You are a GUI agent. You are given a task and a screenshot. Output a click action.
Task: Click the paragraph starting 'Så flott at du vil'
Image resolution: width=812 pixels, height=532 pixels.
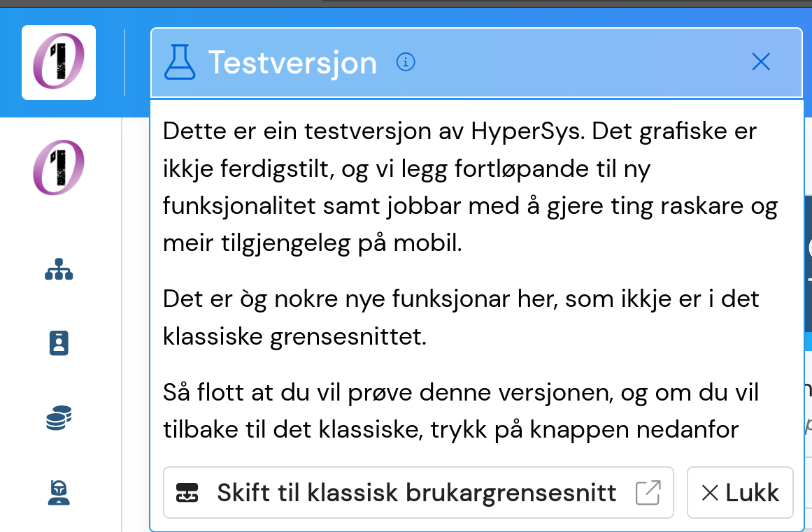(x=461, y=411)
